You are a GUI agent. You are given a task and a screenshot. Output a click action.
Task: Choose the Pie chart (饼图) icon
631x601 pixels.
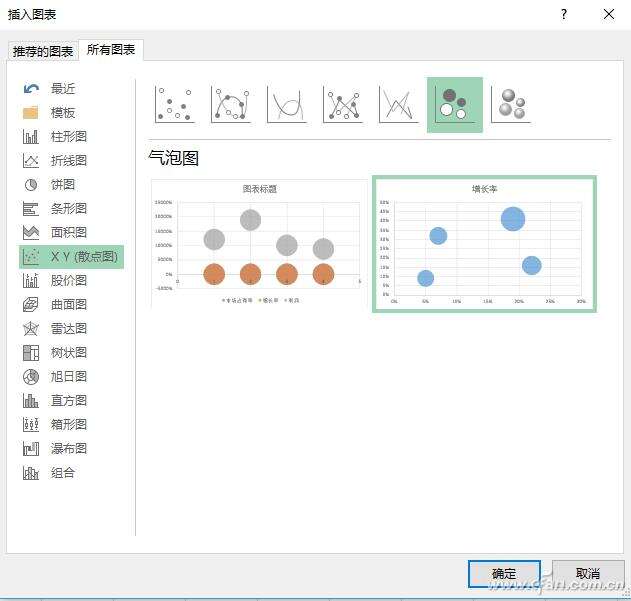point(31,185)
